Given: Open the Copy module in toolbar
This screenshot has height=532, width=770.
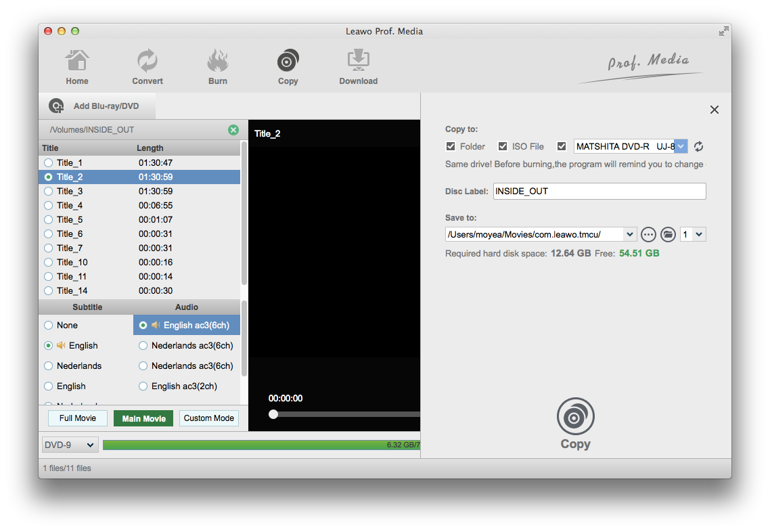Looking at the screenshot, I should 288,67.
